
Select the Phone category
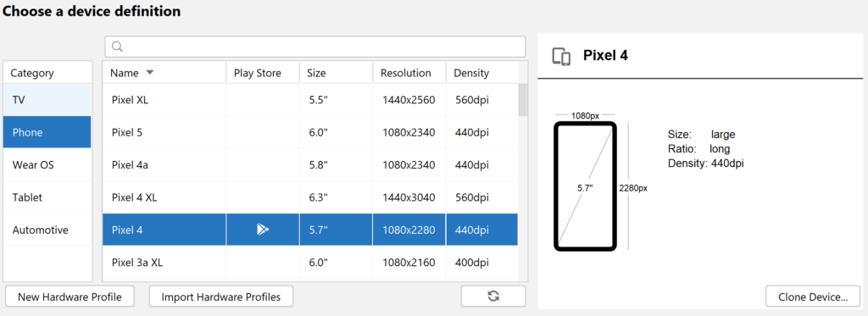pos(47,132)
